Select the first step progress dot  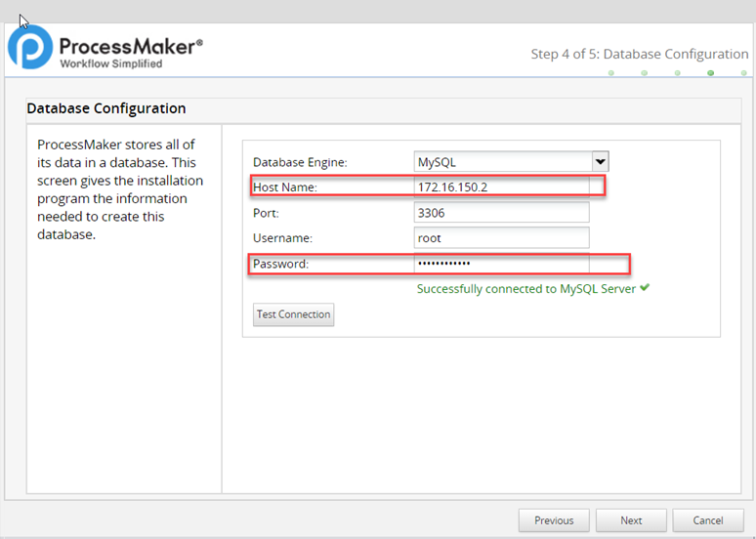click(x=610, y=73)
